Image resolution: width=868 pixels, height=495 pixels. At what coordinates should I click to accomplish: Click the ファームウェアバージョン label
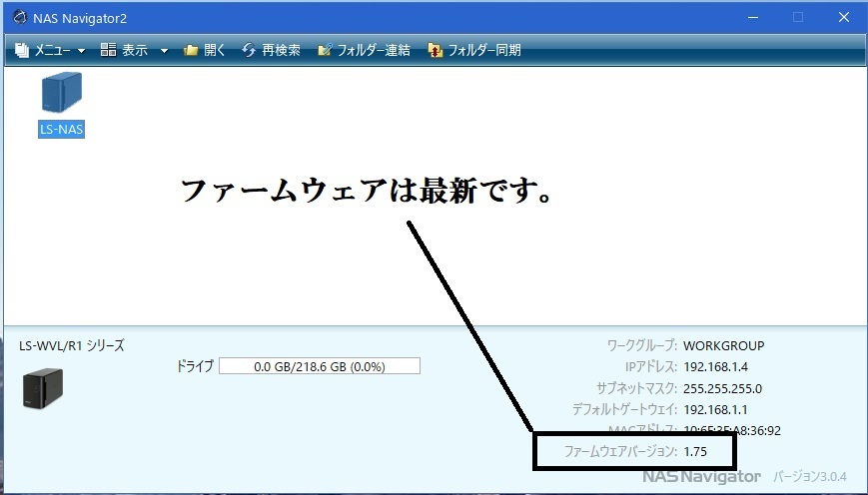(620, 451)
